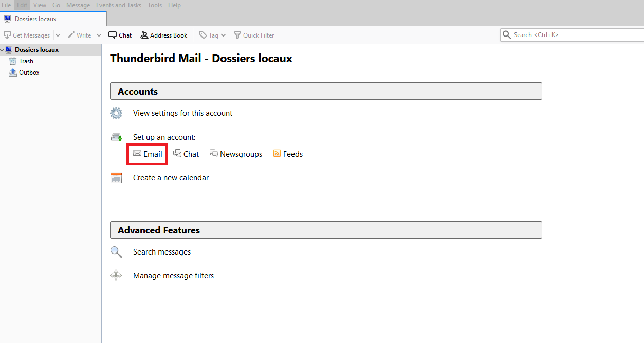Click the new calendar icon
644x343 pixels.
coord(116,178)
